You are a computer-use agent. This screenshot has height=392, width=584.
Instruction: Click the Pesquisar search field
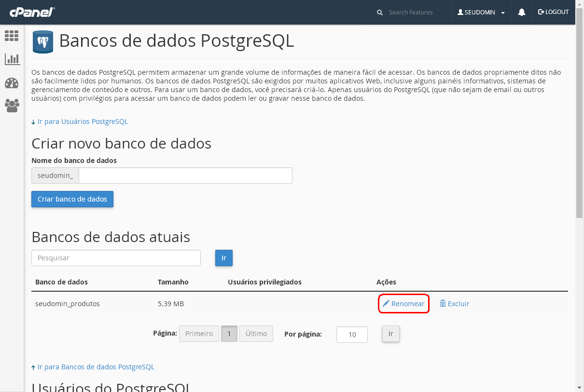pos(116,258)
